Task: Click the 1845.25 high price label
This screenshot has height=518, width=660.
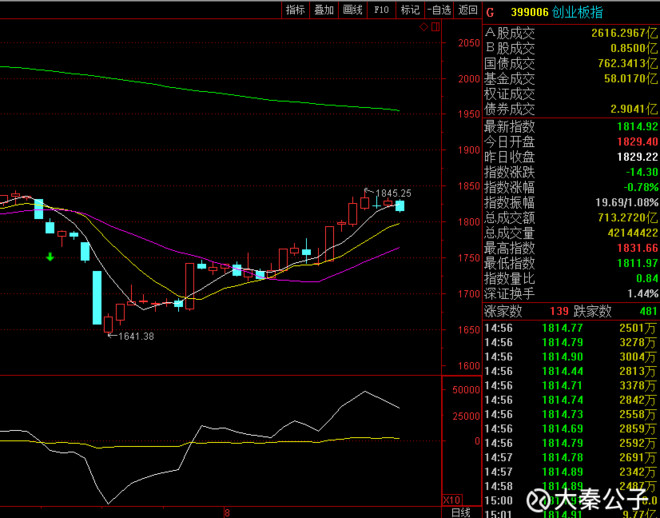Action: (391, 193)
